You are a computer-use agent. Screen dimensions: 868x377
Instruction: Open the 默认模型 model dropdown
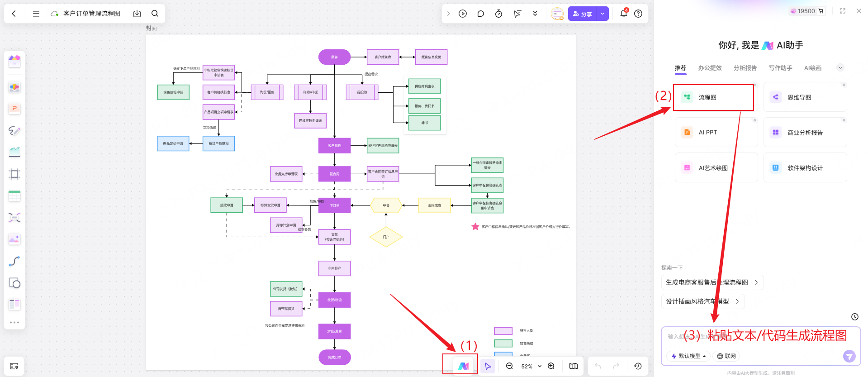point(688,356)
